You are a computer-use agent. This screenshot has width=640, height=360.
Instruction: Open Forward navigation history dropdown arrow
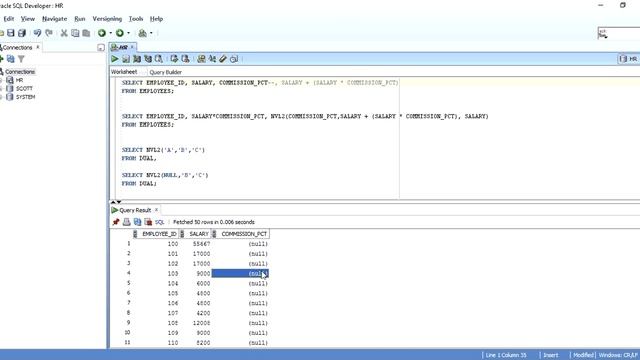point(128,33)
